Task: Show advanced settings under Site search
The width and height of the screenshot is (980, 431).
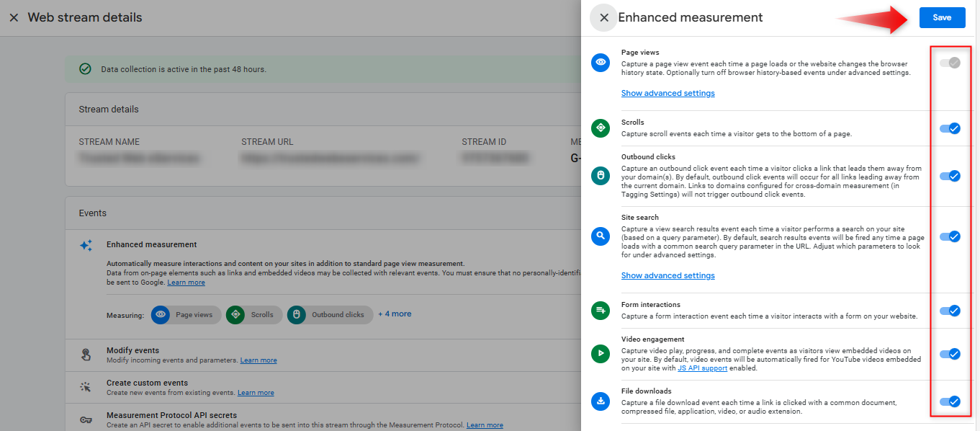Action: click(x=668, y=275)
